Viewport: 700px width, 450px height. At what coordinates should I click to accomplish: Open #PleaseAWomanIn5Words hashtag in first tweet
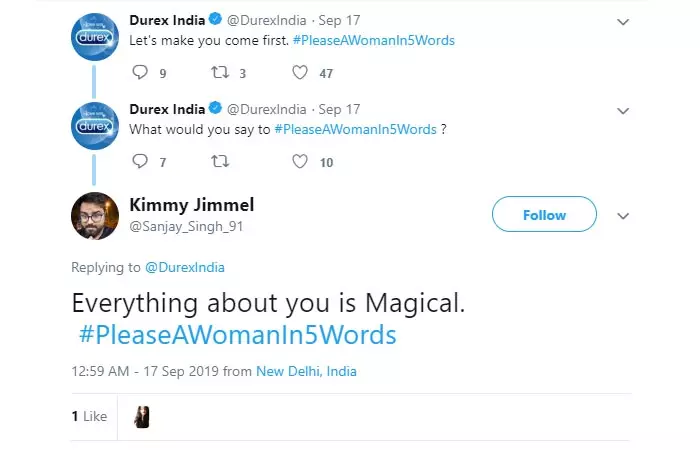point(374,41)
